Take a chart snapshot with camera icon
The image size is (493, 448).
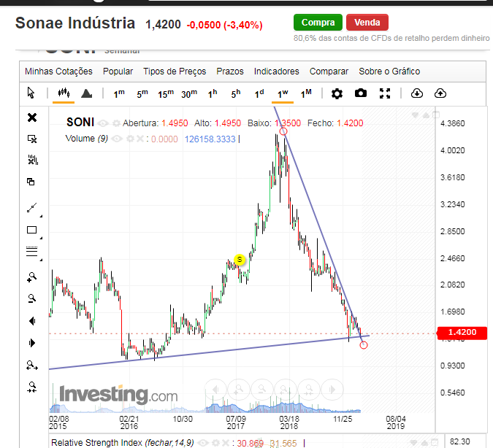[361, 93]
